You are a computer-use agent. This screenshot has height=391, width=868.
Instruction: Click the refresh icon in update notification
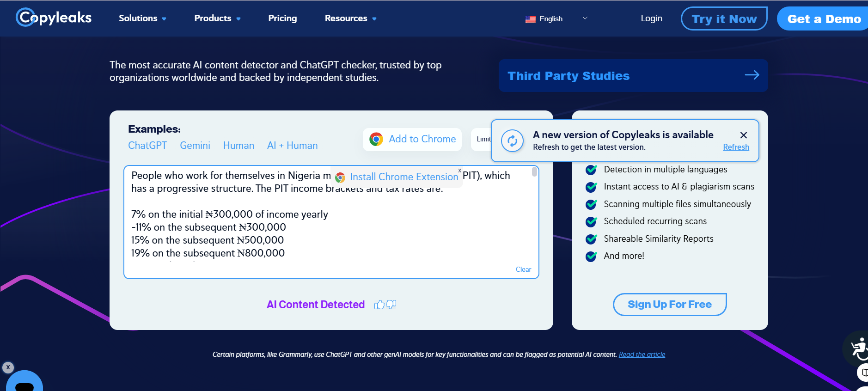pos(513,141)
